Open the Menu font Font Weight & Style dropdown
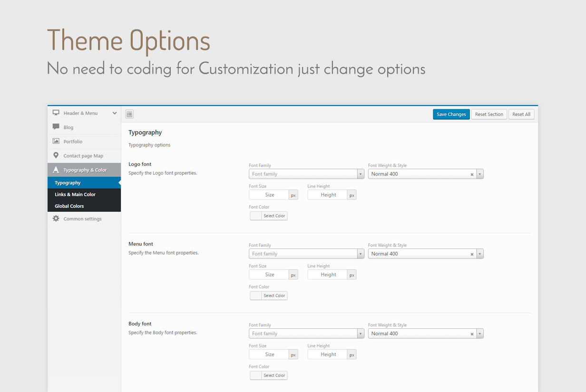586x392 pixels. pyautogui.click(x=426, y=254)
